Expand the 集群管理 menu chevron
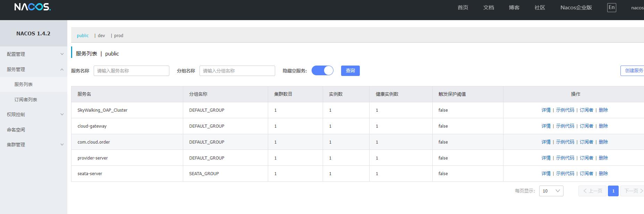 62,145
